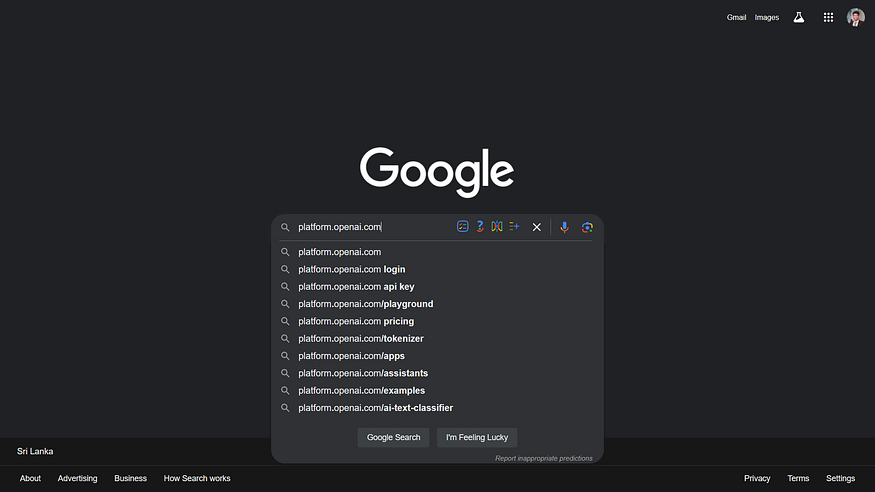Viewport: 875px width, 492px height.
Task: Open the Google account avatar
Action: (x=855, y=17)
